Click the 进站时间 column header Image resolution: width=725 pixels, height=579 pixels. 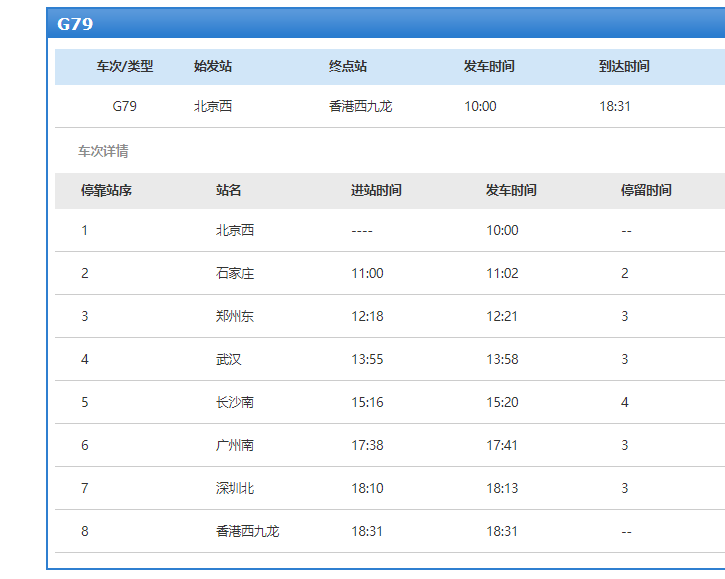tap(376, 190)
